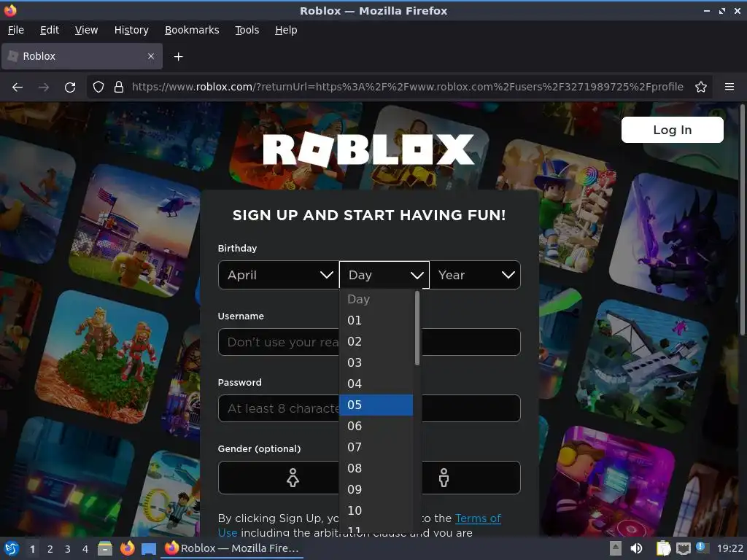The image size is (747, 560).
Task: Open the file manager icon in taskbar
Action: pyautogui.click(x=105, y=548)
